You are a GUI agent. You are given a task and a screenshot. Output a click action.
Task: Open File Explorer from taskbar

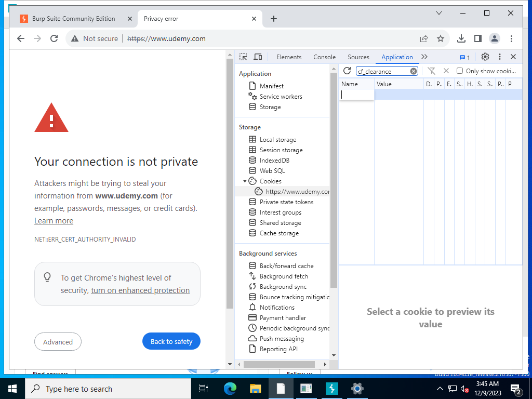pyautogui.click(x=255, y=389)
